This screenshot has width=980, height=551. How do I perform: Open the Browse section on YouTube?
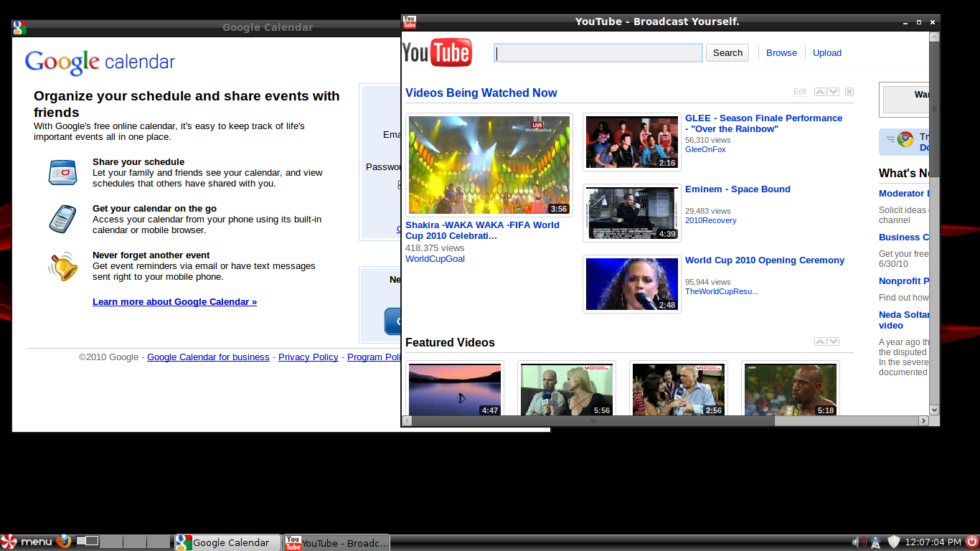click(x=781, y=52)
